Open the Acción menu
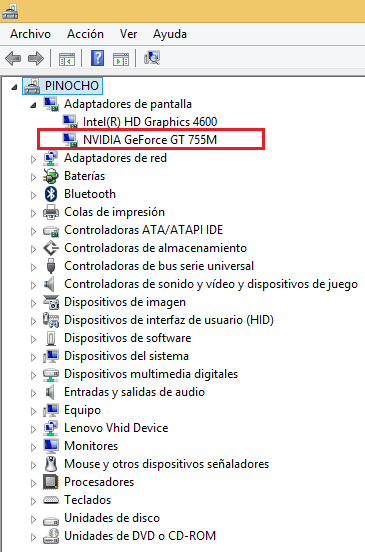 (86, 34)
